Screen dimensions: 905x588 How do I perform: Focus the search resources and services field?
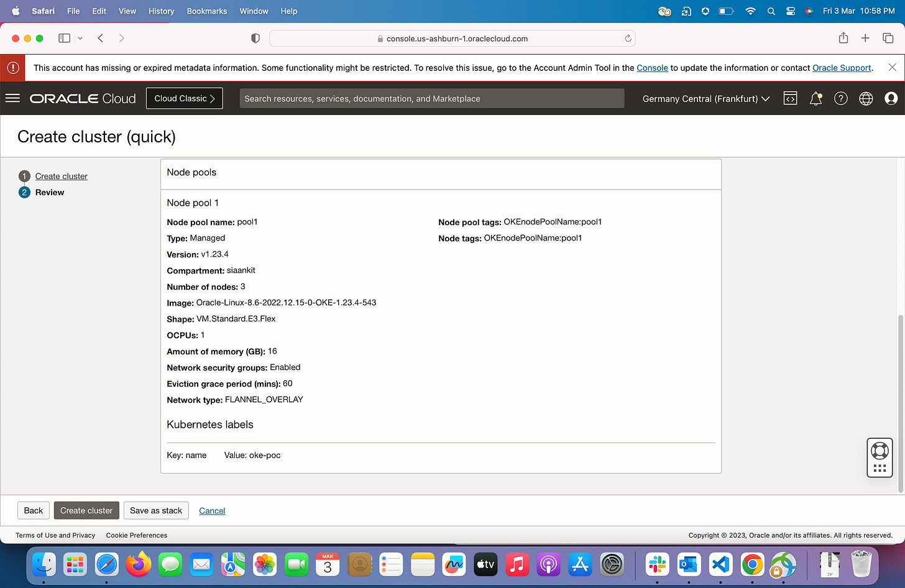point(432,98)
